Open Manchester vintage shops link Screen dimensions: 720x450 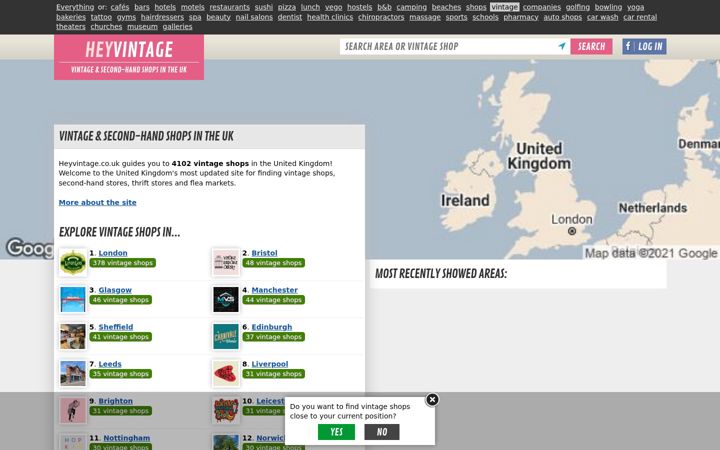pyautogui.click(x=275, y=290)
